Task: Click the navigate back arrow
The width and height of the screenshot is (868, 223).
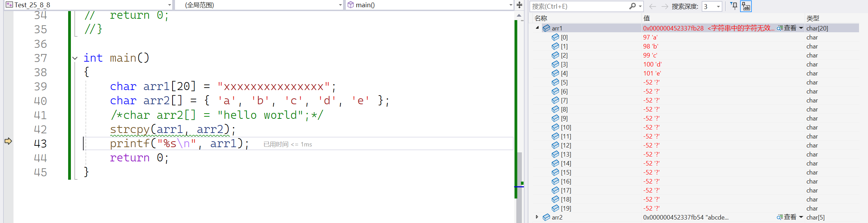Action: coord(653,6)
